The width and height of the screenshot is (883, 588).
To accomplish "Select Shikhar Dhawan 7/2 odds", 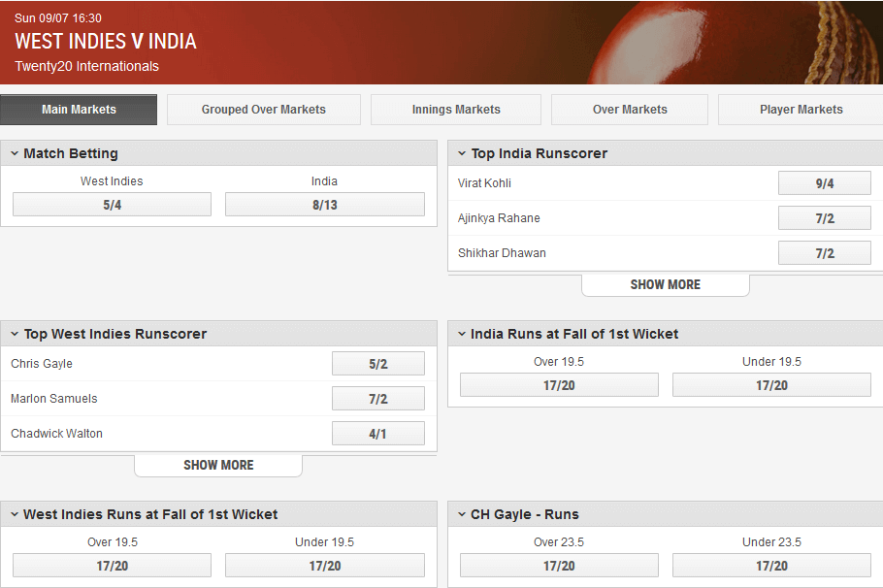I will pyautogui.click(x=825, y=253).
